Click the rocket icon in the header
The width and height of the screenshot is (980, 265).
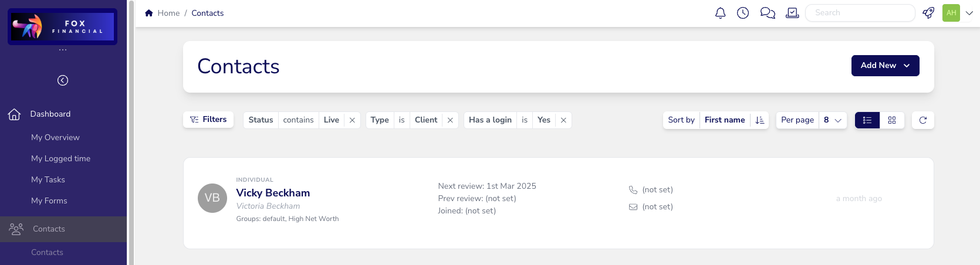coord(928,13)
